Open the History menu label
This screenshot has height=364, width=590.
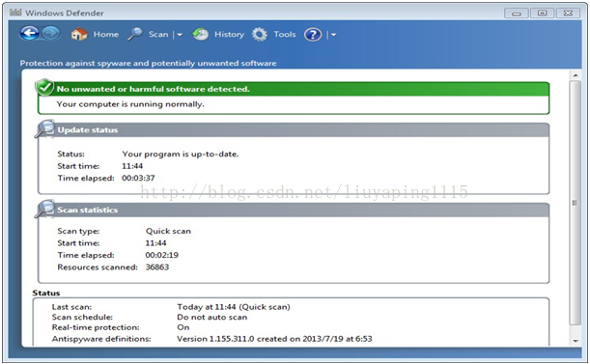[229, 34]
